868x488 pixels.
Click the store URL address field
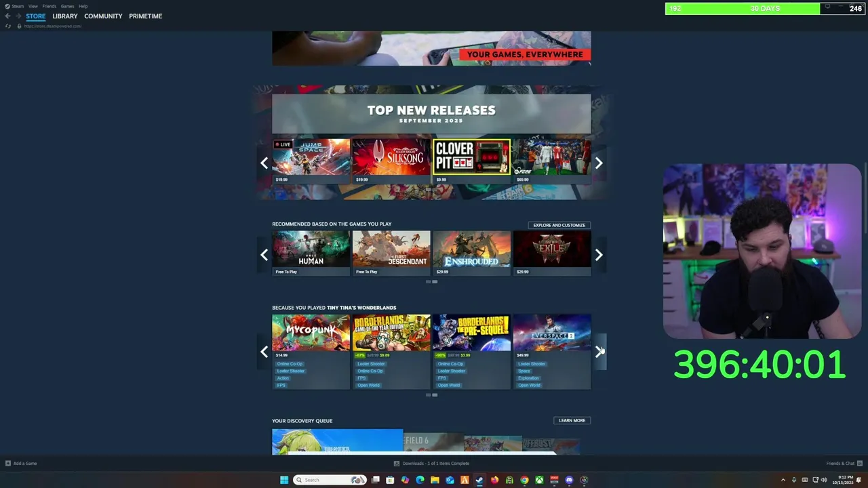pos(53,26)
